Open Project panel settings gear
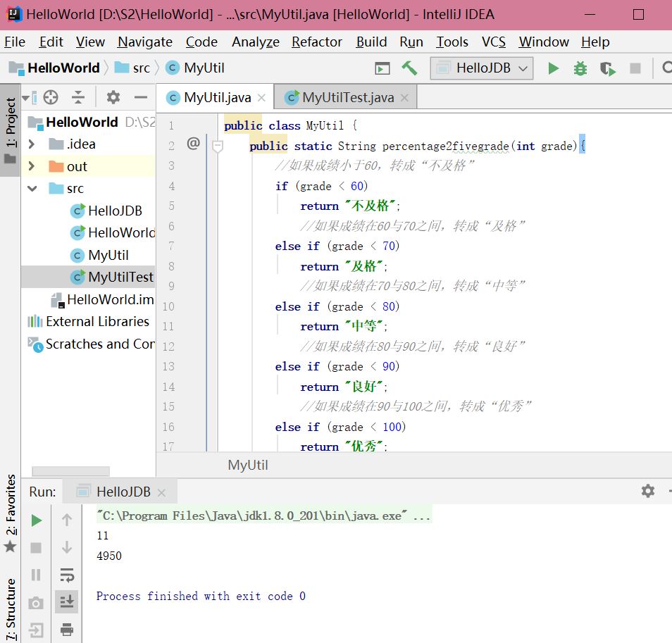672x643 pixels. click(113, 97)
